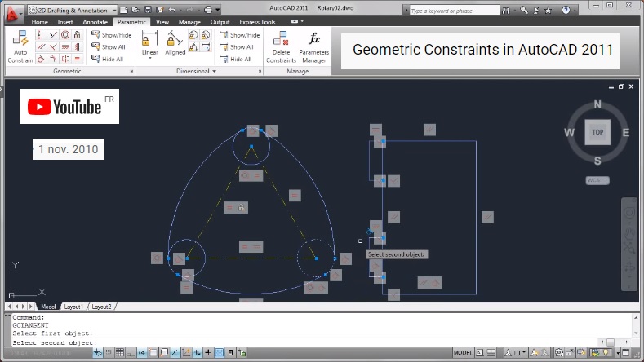Image resolution: width=644 pixels, height=362 pixels.
Task: Select the Collinear geometric constraint icon
Action: 53,35
